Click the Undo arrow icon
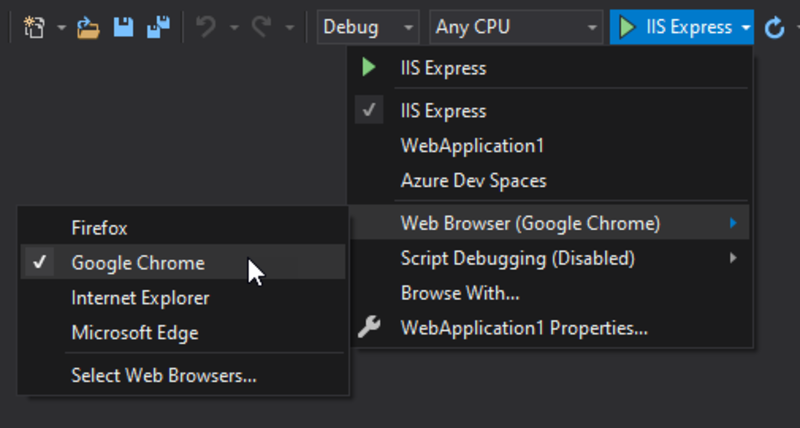 (x=206, y=27)
